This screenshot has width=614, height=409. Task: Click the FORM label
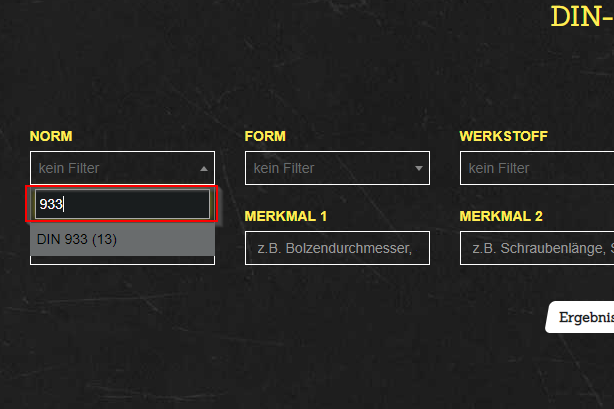(x=265, y=136)
